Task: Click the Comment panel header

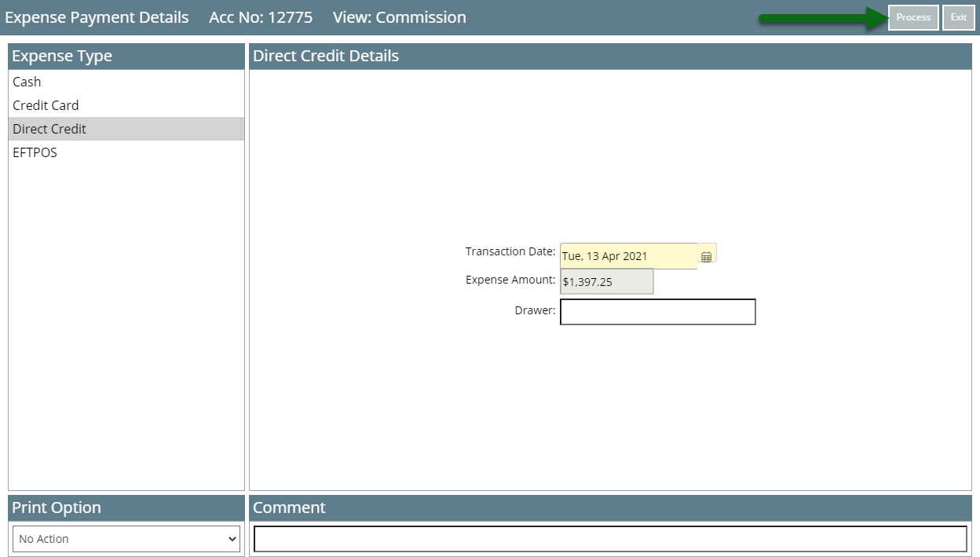Action: pos(610,508)
